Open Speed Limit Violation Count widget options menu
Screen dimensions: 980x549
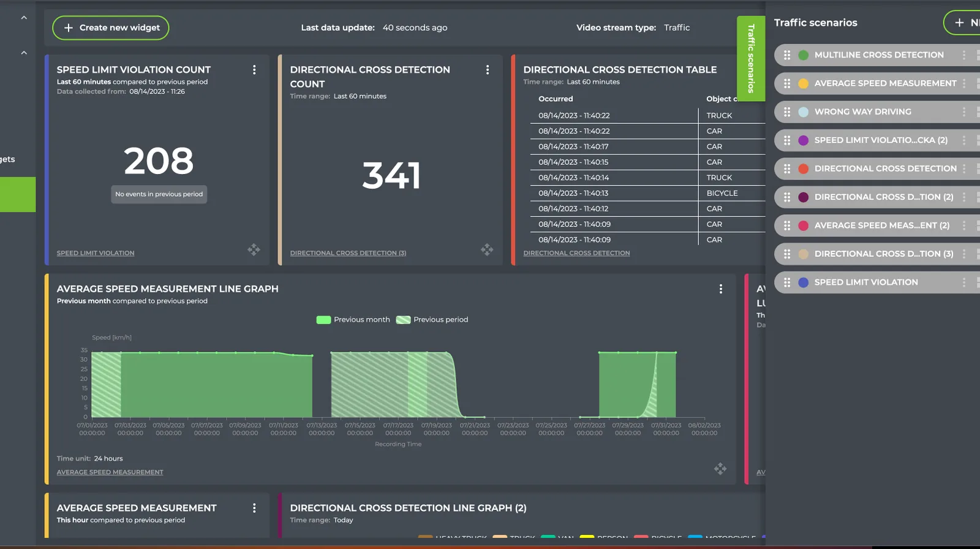[x=254, y=70]
